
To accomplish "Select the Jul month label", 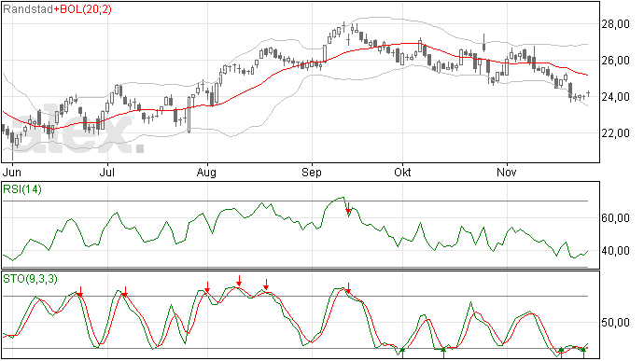I will click(x=106, y=172).
